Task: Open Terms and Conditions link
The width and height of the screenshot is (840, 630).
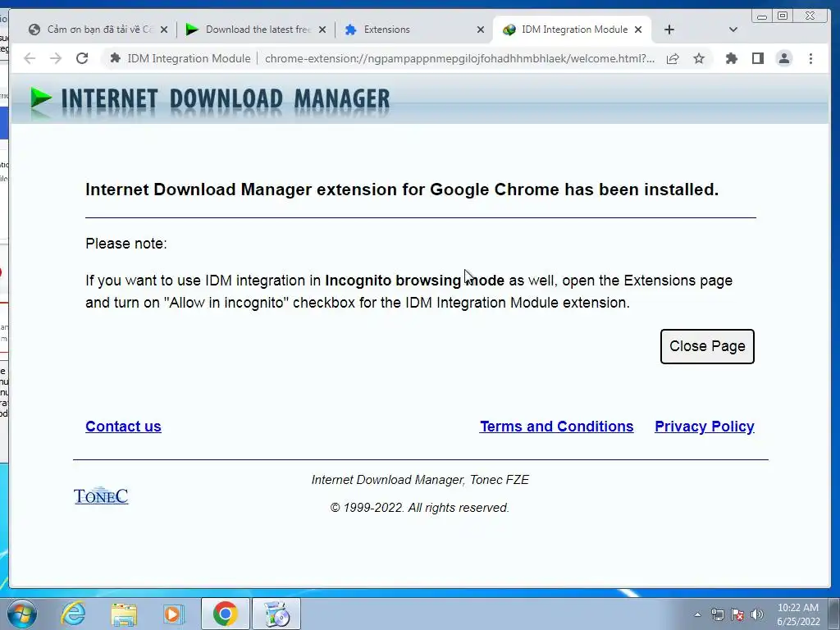Action: tap(557, 427)
